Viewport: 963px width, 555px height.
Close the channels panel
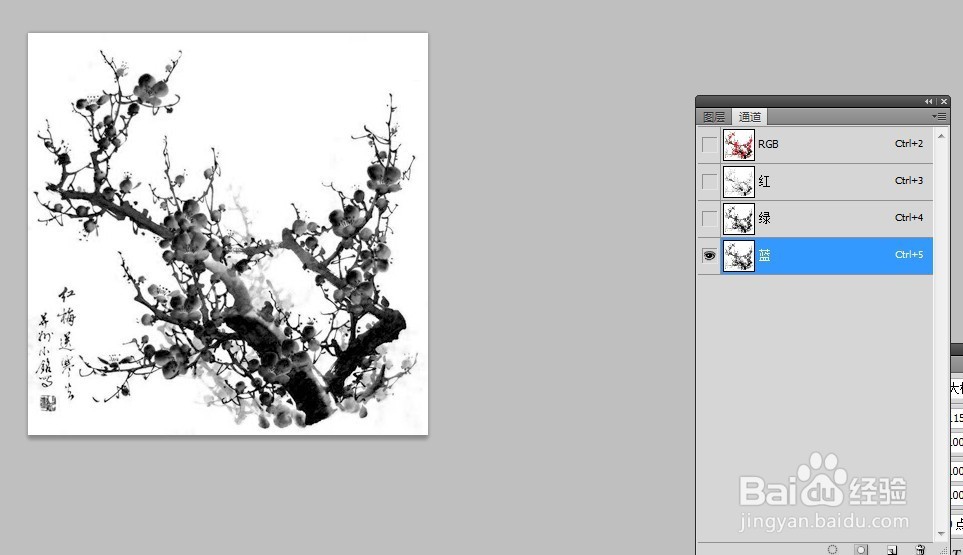point(944,101)
